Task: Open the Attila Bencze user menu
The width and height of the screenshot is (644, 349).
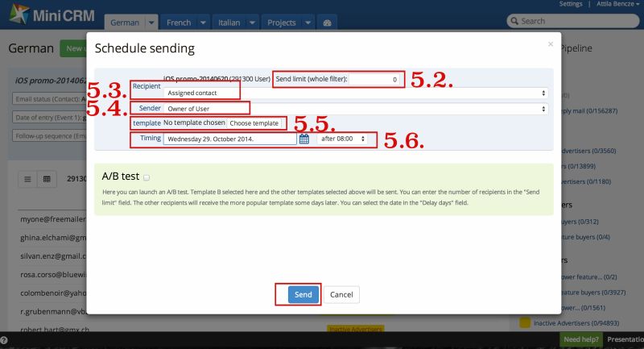Action: [617, 4]
